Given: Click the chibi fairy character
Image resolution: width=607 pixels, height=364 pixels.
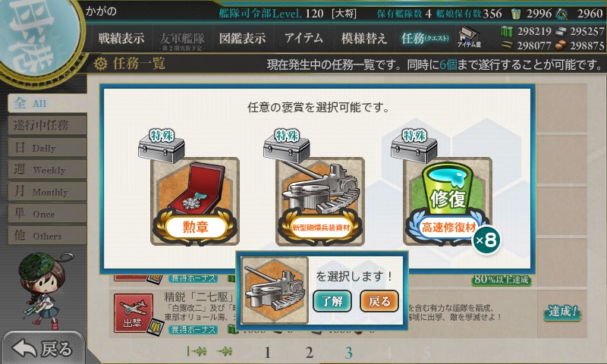Looking at the screenshot, I should tap(42, 290).
